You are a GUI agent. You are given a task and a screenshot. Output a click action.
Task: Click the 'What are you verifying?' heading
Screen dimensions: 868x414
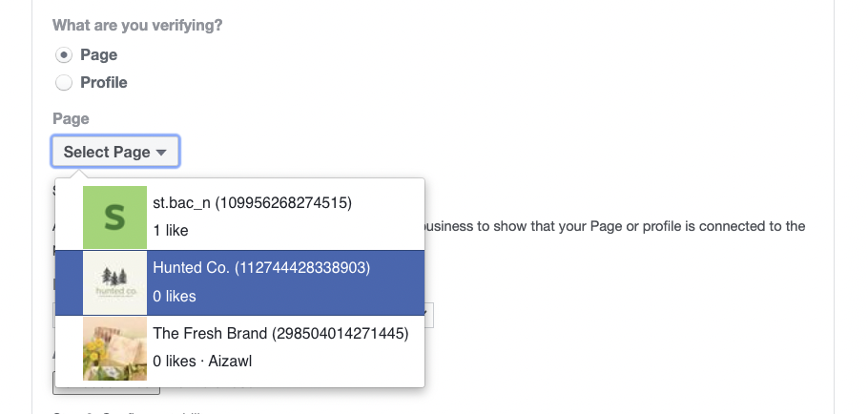pos(137,25)
